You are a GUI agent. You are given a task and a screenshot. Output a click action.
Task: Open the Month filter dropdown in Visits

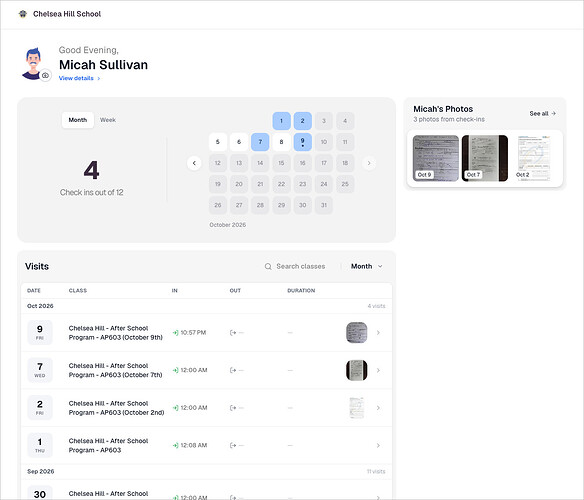366,266
